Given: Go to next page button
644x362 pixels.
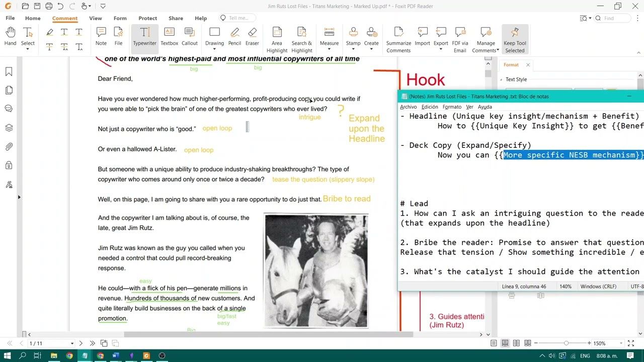Looking at the screenshot, I should point(80,343).
